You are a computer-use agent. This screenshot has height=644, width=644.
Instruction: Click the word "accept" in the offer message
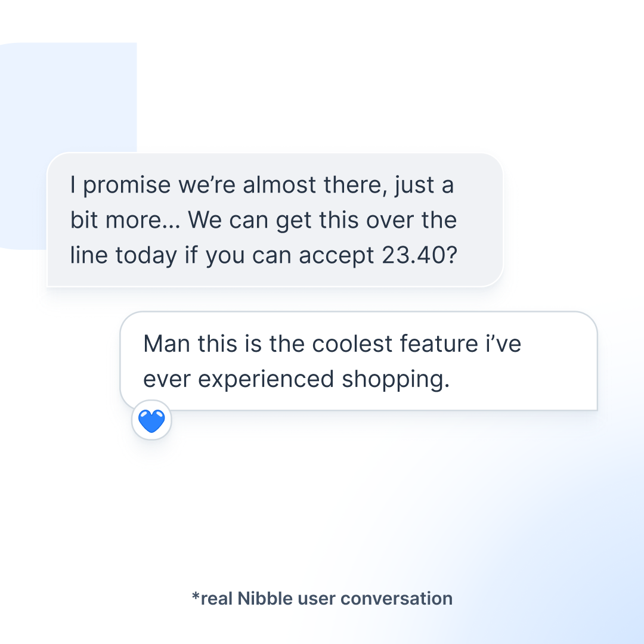coord(336,256)
